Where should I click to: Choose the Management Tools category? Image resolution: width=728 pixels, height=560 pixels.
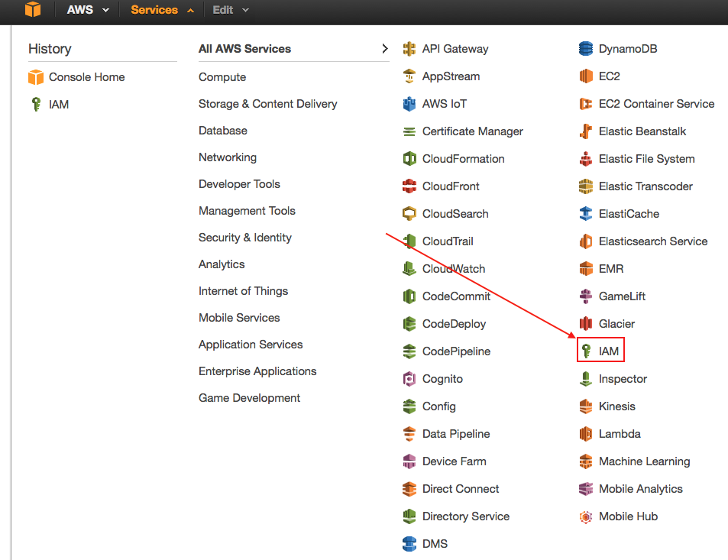[247, 211]
